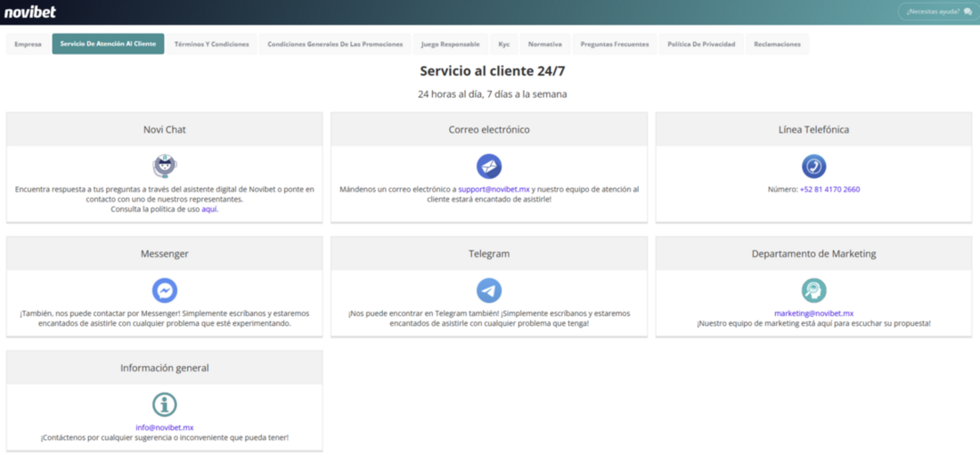Follow the 'aquí' usage policy link
The width and height of the screenshot is (980, 472).
click(x=209, y=209)
